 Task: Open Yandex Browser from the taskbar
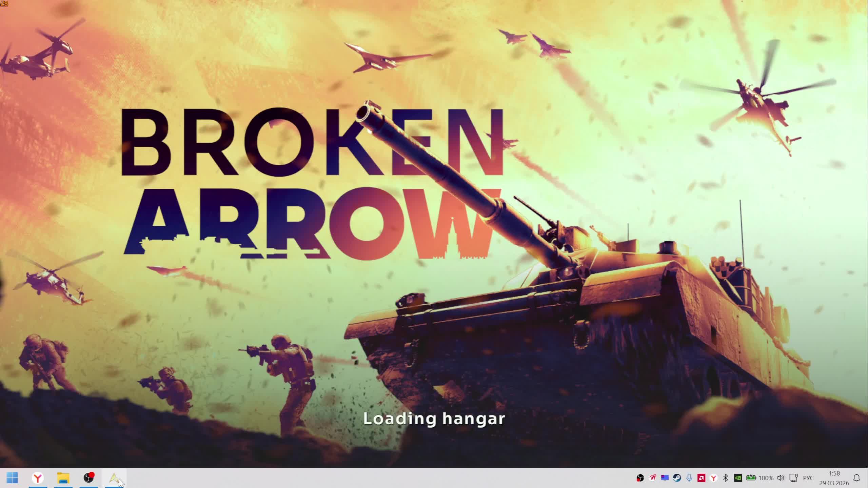38,478
